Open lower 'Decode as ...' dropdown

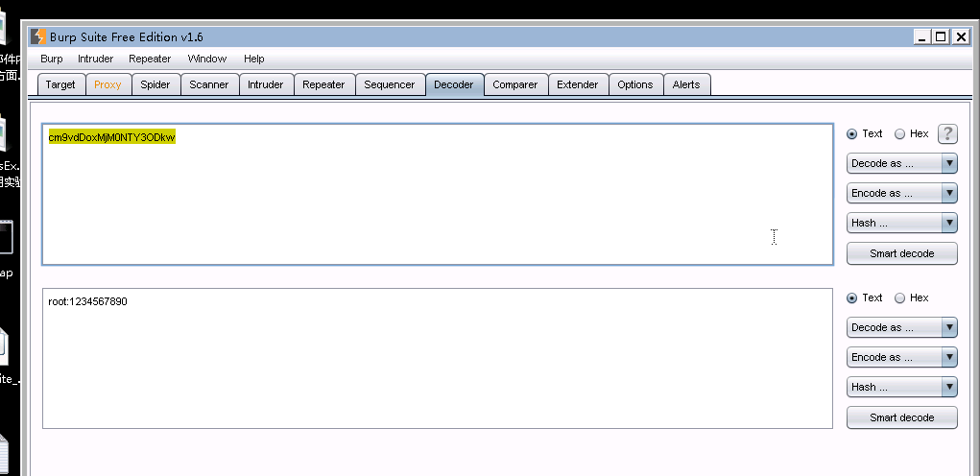pos(902,327)
